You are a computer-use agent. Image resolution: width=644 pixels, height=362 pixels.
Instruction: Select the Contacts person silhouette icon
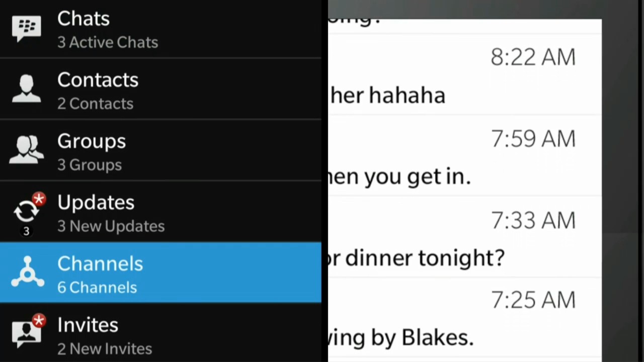pos(26,89)
